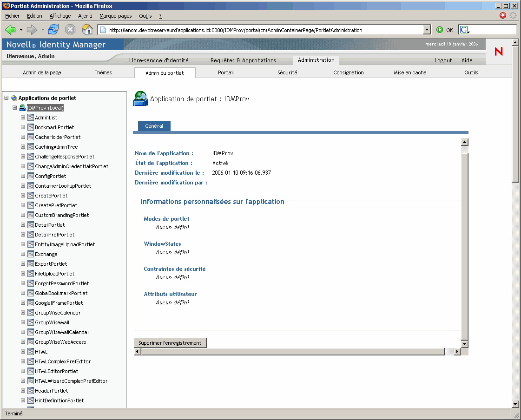The width and height of the screenshot is (521, 420).
Task: Click the grey Forward arrow button
Action: 32,30
